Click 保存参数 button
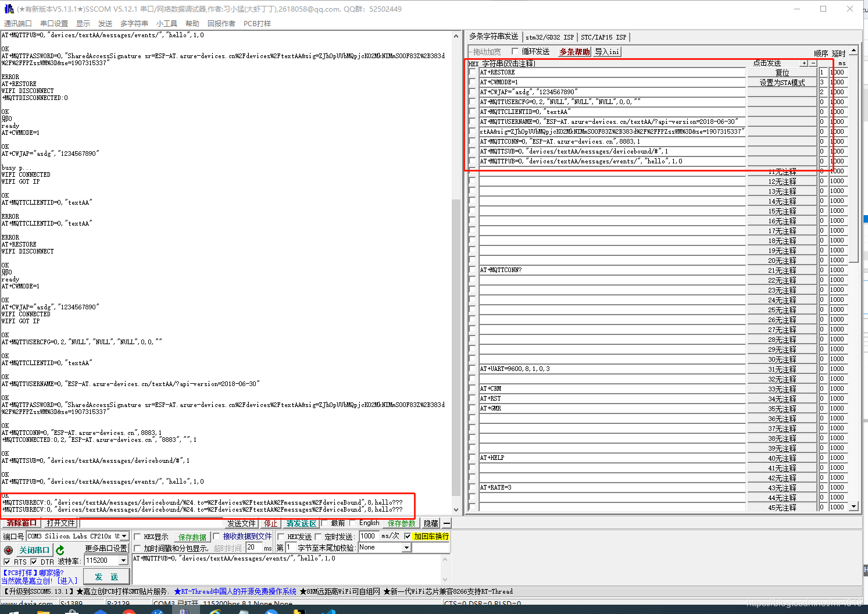 tap(402, 523)
